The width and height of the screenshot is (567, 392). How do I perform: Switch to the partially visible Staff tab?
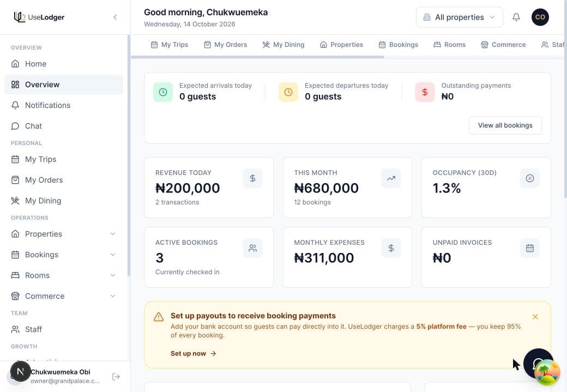point(552,45)
